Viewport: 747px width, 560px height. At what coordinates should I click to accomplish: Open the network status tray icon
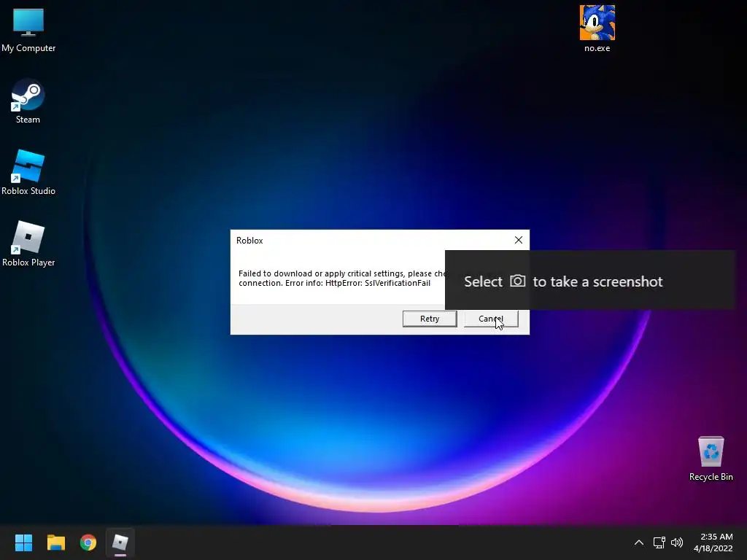(659, 542)
